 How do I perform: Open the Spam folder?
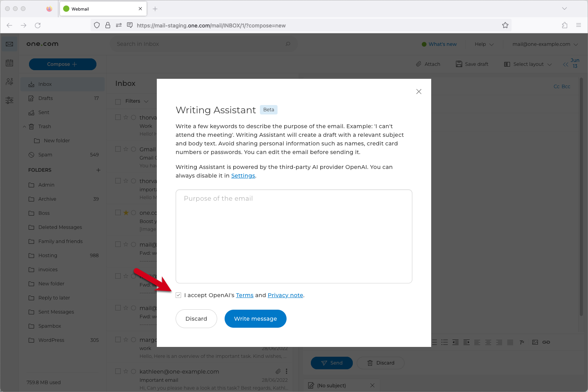(x=63, y=155)
